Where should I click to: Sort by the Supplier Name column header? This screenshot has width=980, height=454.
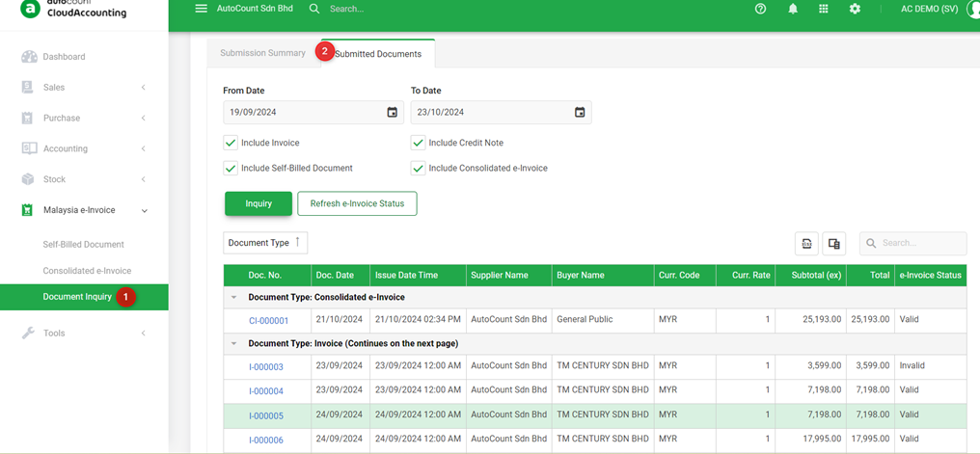coord(508,276)
